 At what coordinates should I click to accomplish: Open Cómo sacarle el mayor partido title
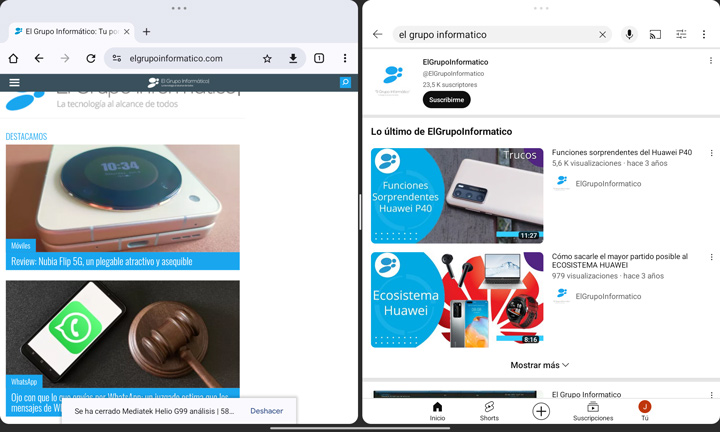620,261
